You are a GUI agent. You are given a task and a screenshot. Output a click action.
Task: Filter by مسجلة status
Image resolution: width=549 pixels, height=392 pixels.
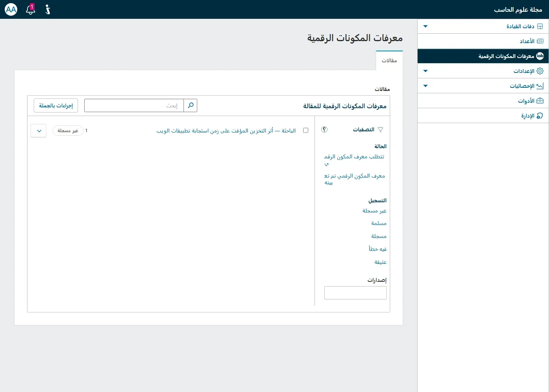pos(379,236)
